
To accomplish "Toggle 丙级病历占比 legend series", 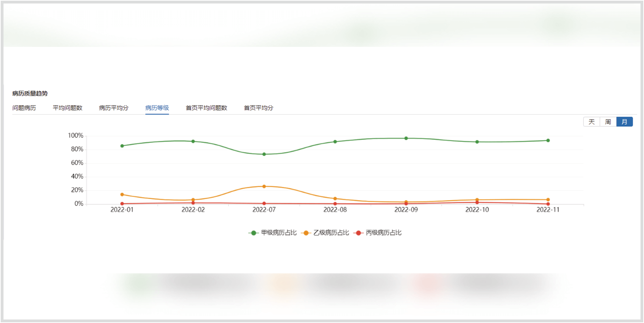I will pyautogui.click(x=377, y=233).
